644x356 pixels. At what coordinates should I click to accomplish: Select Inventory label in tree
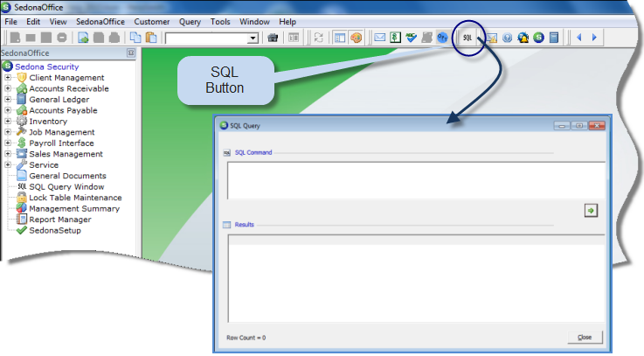48,122
